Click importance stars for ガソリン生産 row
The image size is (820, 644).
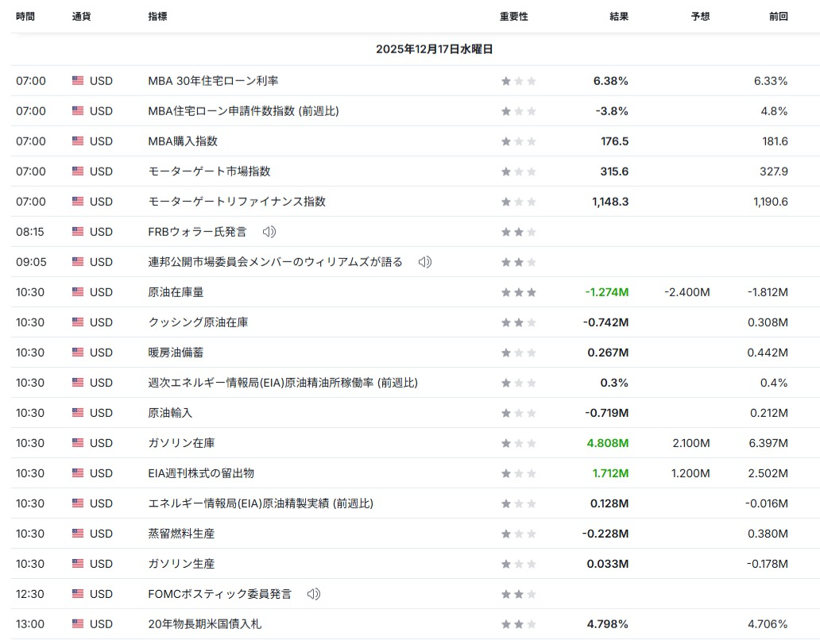point(518,564)
